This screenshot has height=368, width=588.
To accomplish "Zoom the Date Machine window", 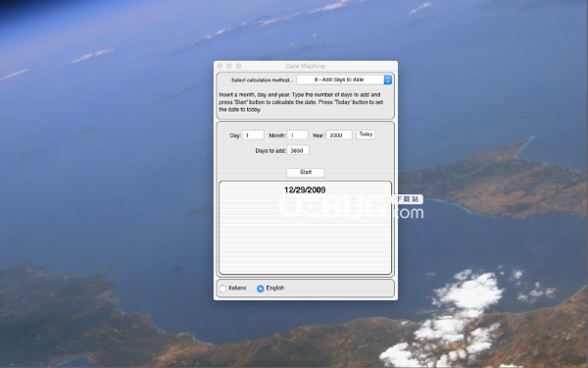I will pos(238,66).
